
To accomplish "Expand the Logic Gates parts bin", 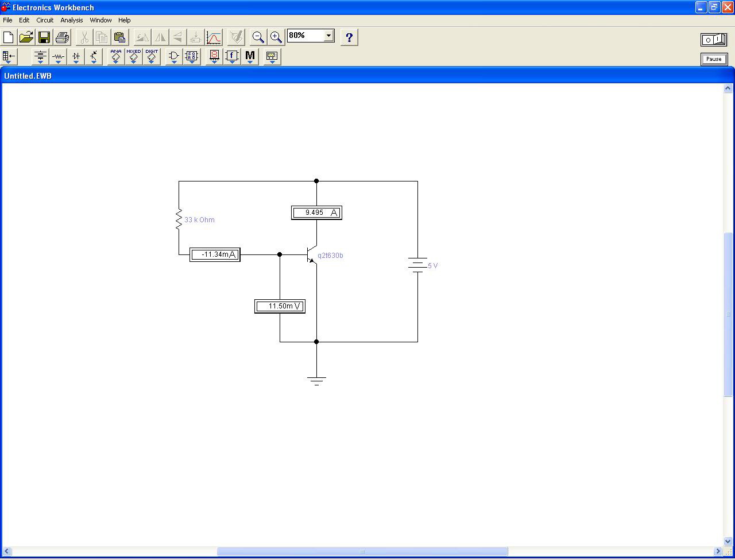I will pos(173,56).
